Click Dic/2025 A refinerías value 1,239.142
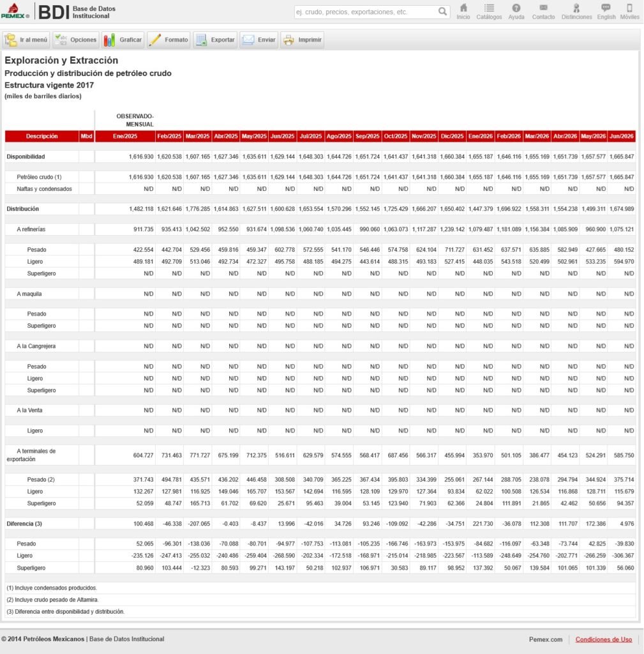644x654 pixels. click(453, 229)
